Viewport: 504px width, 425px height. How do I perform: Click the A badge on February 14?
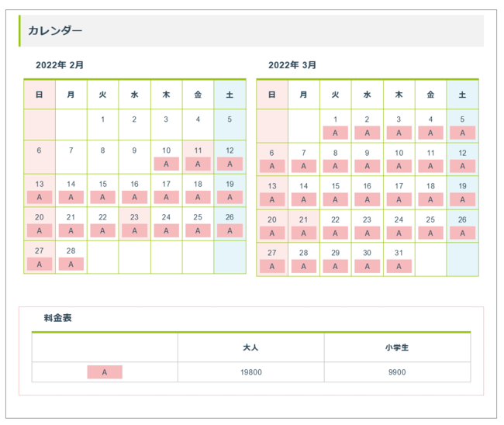click(71, 198)
